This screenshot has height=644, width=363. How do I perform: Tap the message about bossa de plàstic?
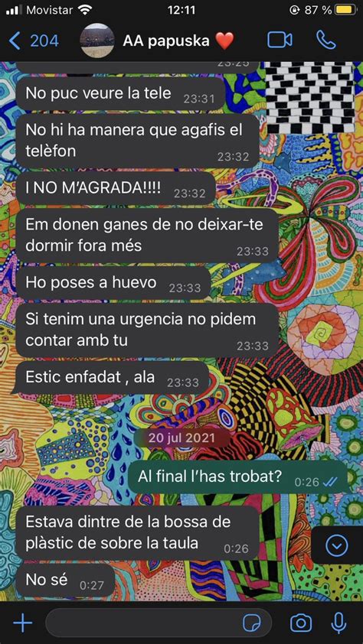138,532
